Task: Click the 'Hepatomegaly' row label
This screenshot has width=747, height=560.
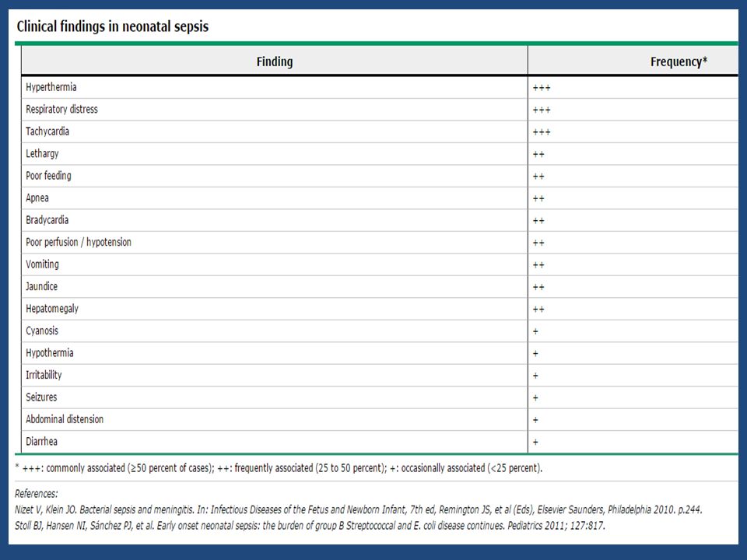Action: tap(52, 309)
